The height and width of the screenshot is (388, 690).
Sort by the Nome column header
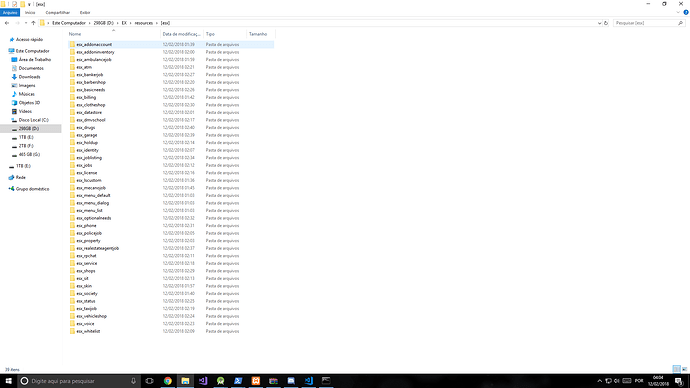point(114,34)
